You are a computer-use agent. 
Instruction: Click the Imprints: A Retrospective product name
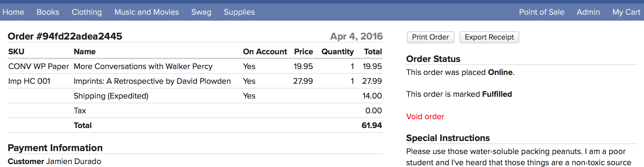[152, 81]
